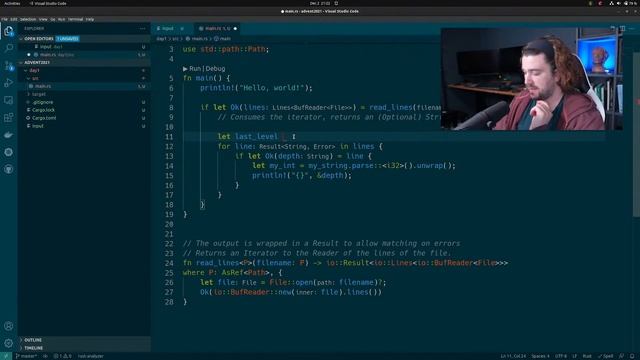
Task: Click the notifications bell in status bar
Action: 632,356
